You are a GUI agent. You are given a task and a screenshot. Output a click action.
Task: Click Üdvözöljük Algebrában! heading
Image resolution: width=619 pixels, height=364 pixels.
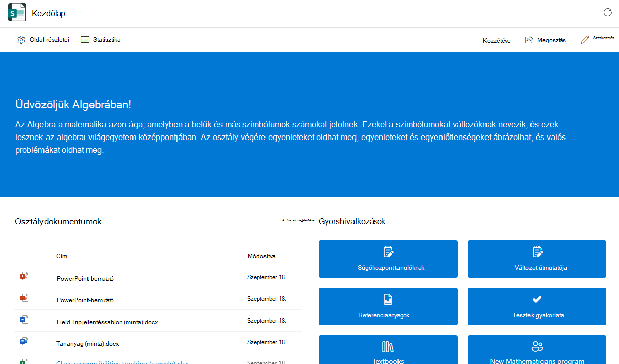[73, 105]
